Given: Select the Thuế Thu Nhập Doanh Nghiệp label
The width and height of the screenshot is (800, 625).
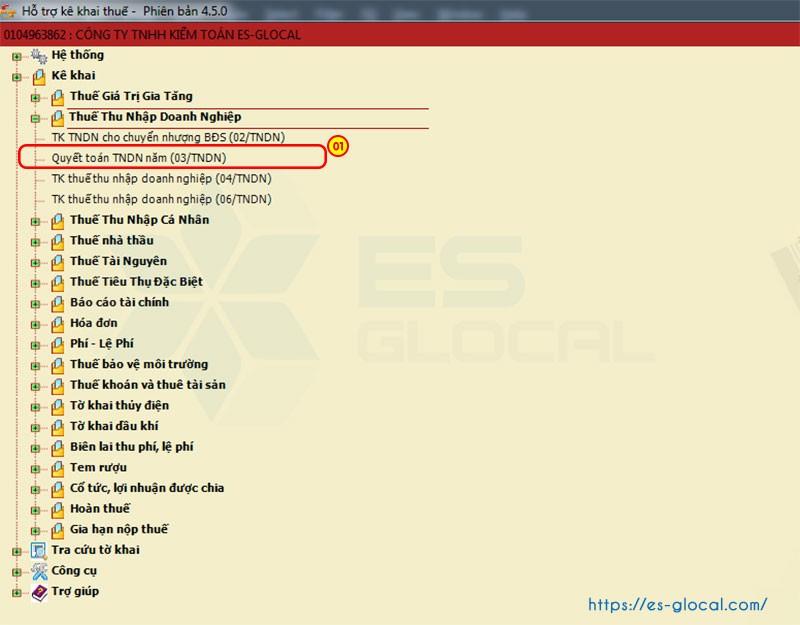Looking at the screenshot, I should click(155, 117).
